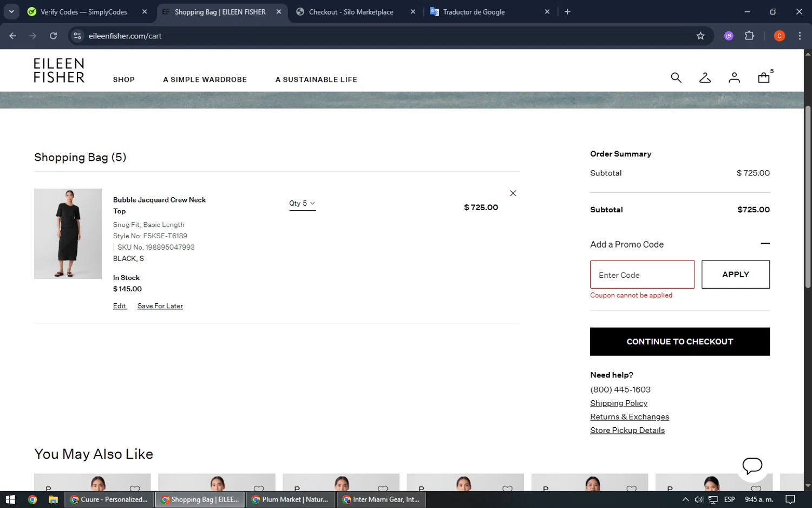Reload the page with the refresh icon
This screenshot has height=508, width=812.
tap(53, 36)
